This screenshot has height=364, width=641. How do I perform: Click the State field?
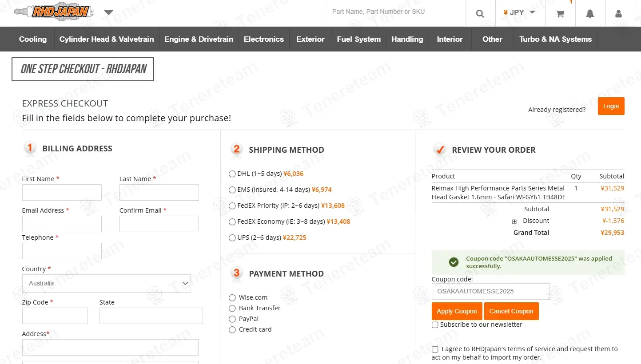[x=151, y=316]
